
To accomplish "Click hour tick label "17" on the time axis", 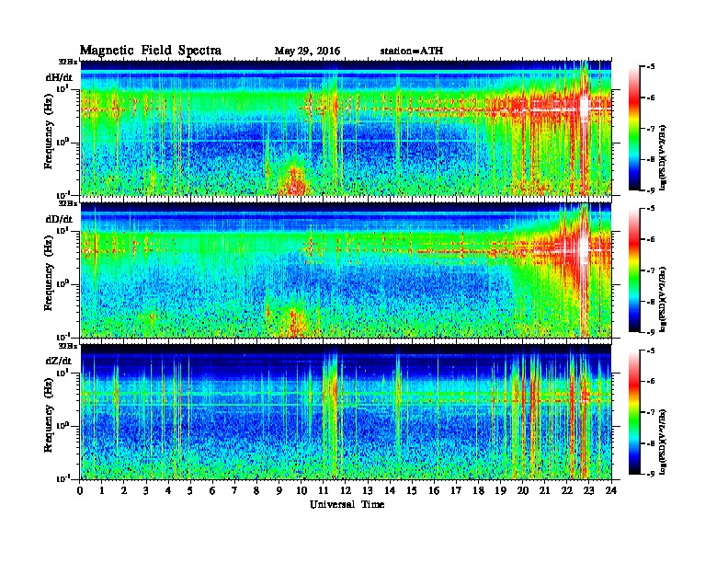I will [456, 490].
